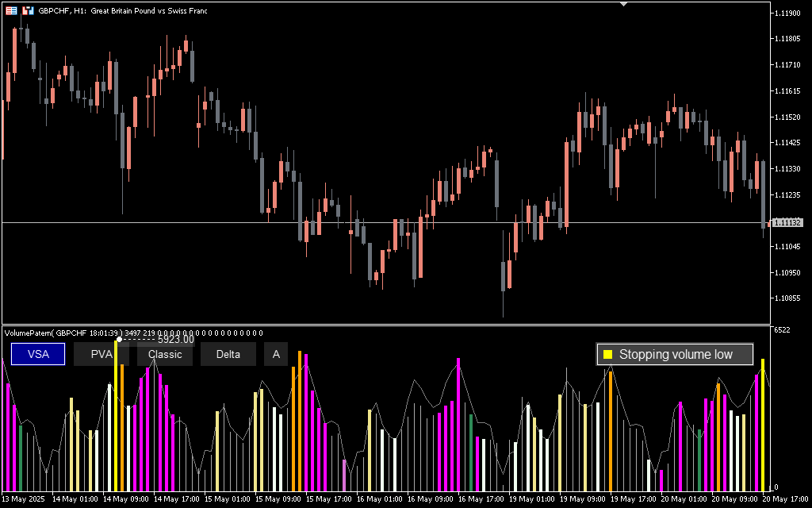This screenshot has width=812, height=508.
Task: Switch to PVA volume mode
Action: pyautogui.click(x=101, y=354)
